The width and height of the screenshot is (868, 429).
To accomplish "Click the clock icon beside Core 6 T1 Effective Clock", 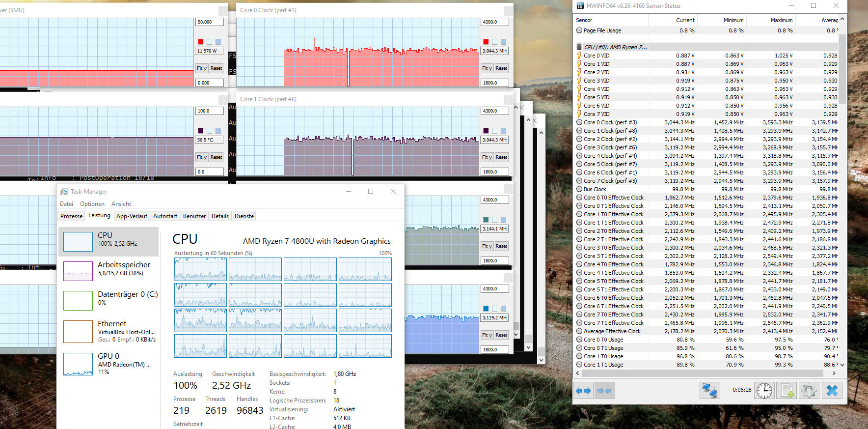I will tap(579, 306).
